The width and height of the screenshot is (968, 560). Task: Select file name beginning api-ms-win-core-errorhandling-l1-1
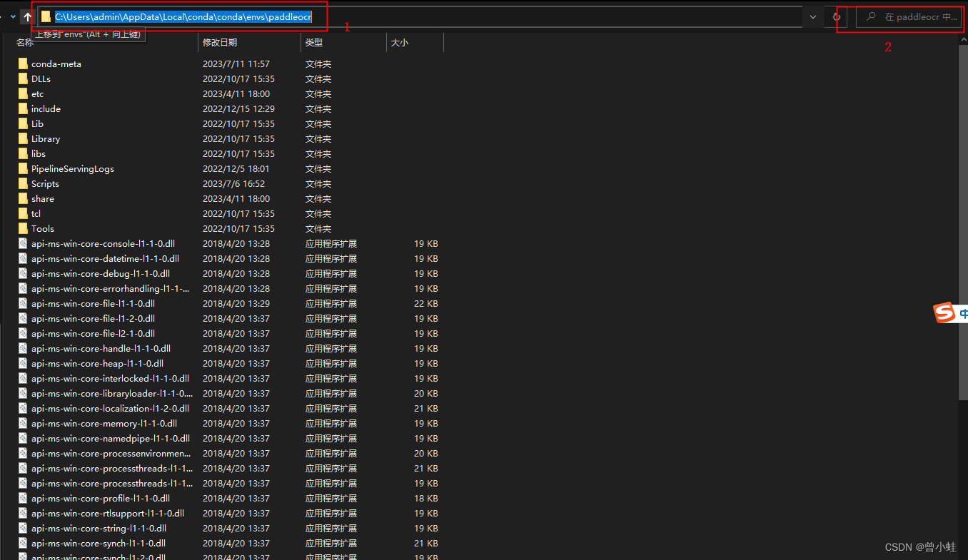coord(111,289)
